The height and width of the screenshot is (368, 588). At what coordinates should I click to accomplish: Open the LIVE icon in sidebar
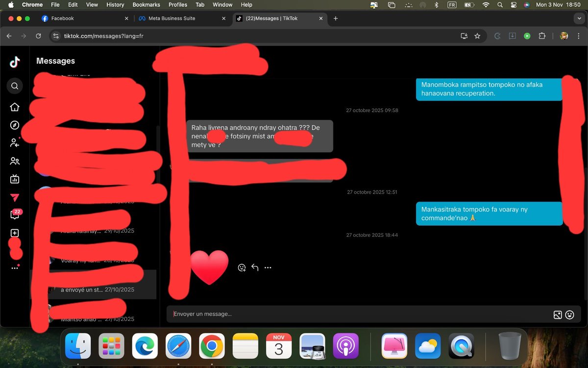(15, 179)
